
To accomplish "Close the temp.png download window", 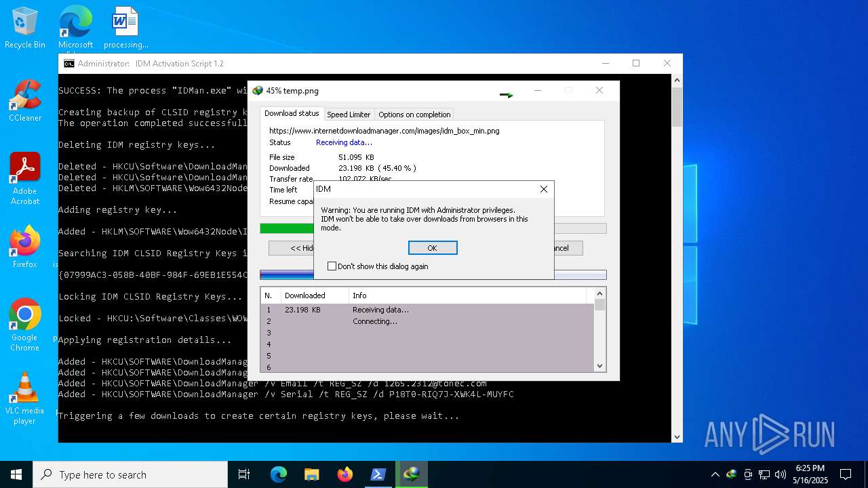I will (x=599, y=90).
